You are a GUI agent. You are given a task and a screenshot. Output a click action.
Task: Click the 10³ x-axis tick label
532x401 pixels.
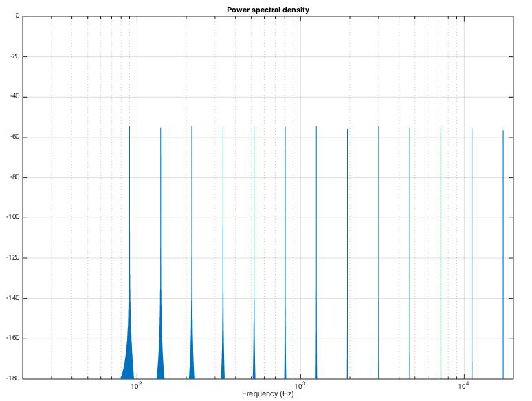300,386
